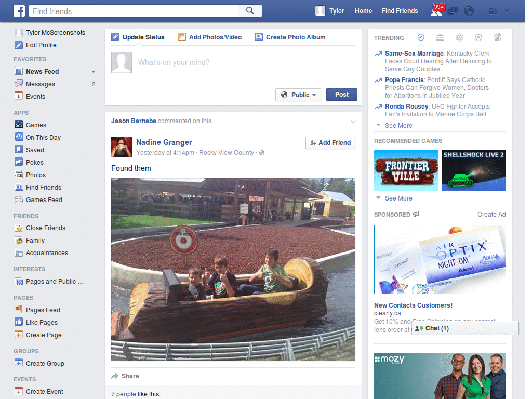Click the On This Day clock icon
Screen dimensions: 532x399
pyautogui.click(x=19, y=137)
